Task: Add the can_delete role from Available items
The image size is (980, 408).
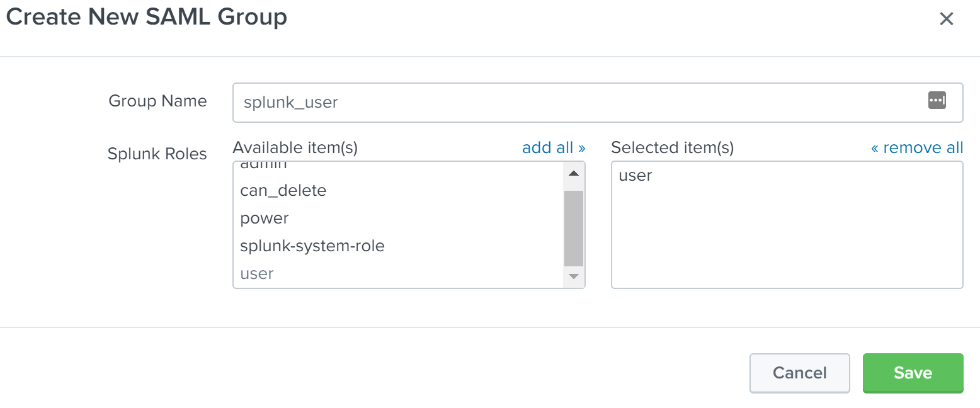Action: 283,190
